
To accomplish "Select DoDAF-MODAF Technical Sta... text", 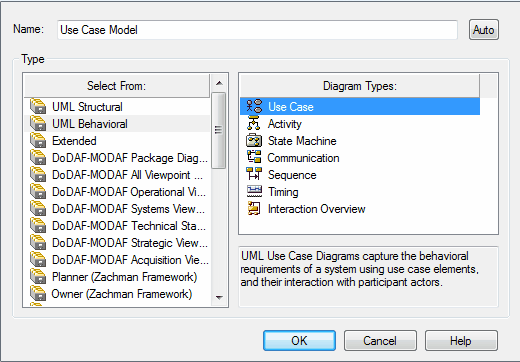I will coord(129,226).
